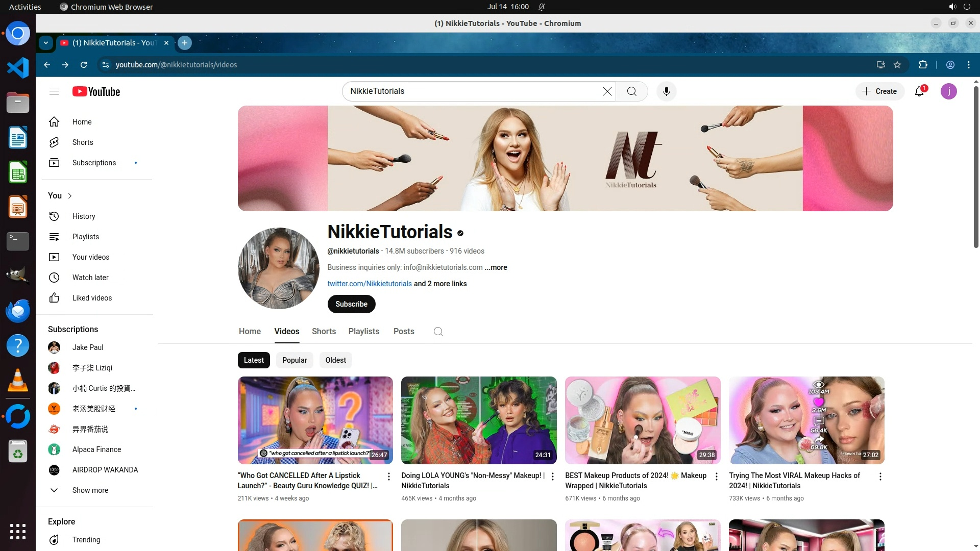Clear the search box with X
980x551 pixels.
click(607, 91)
